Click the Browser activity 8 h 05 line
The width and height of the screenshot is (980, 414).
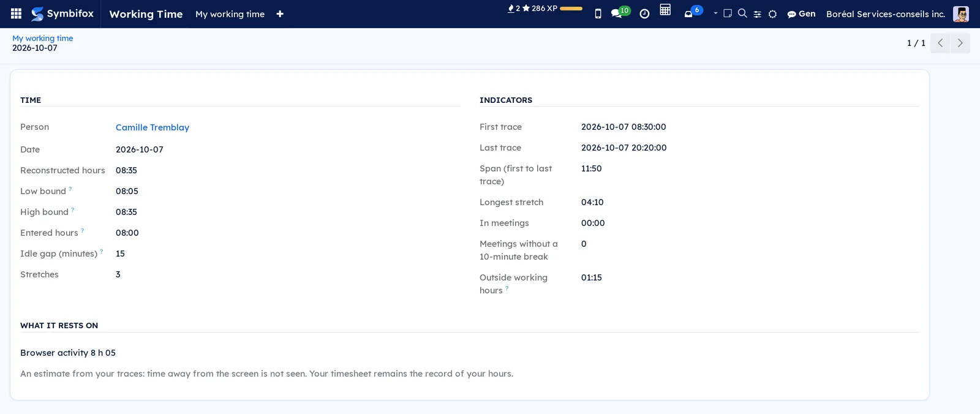68,353
